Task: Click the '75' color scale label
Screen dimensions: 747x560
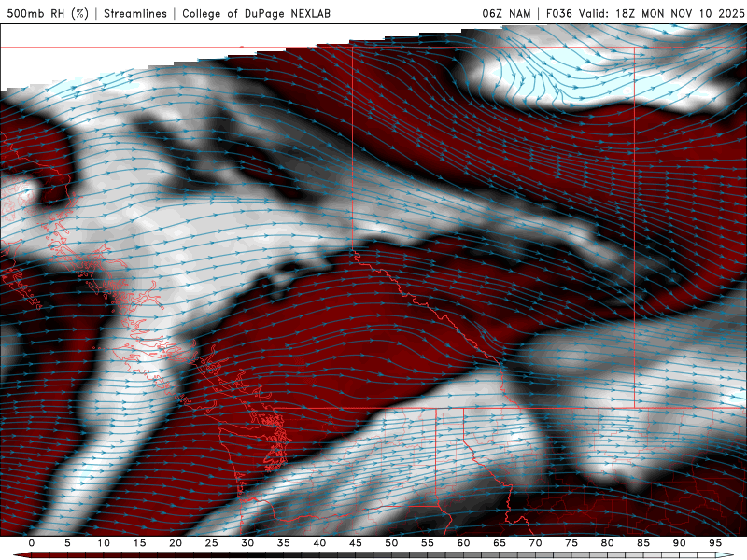Action: point(571,543)
